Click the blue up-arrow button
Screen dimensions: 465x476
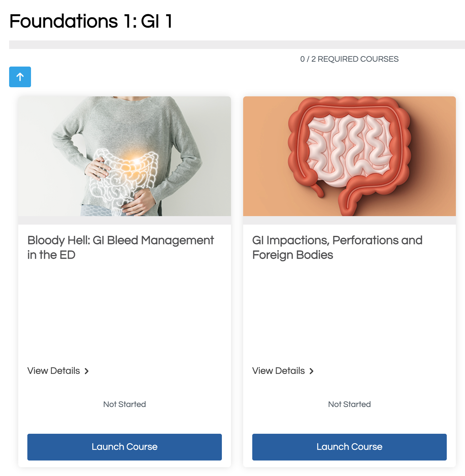20,77
